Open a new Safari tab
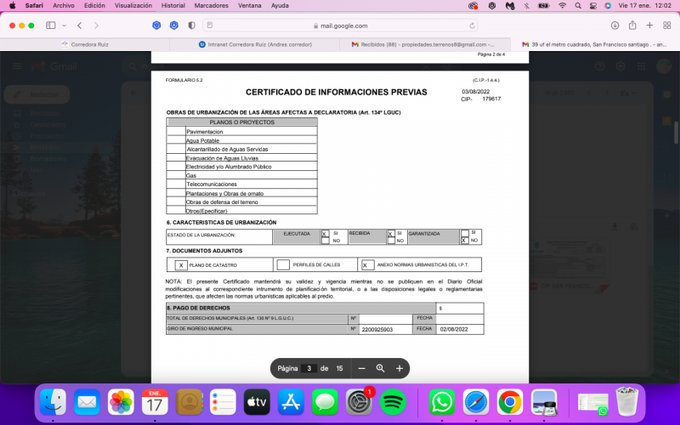The width and height of the screenshot is (680, 425). [x=650, y=26]
